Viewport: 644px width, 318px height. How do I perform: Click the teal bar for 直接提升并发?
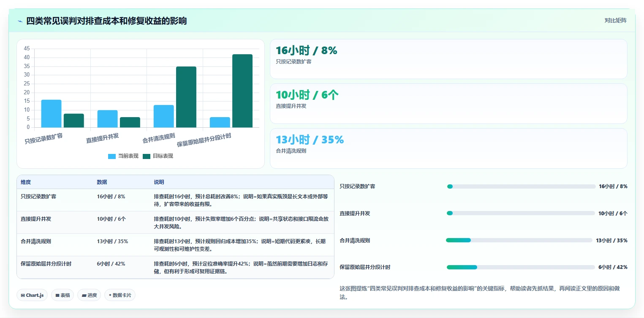[130, 122]
